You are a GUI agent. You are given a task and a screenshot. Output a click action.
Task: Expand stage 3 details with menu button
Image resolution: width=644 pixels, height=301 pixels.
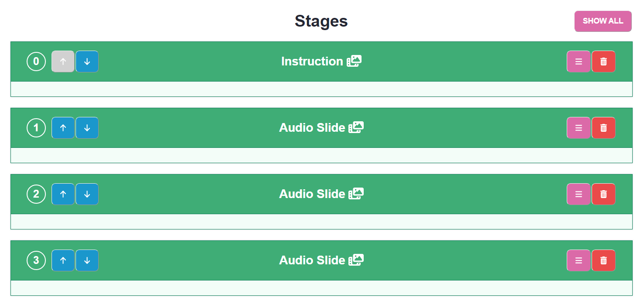(579, 260)
